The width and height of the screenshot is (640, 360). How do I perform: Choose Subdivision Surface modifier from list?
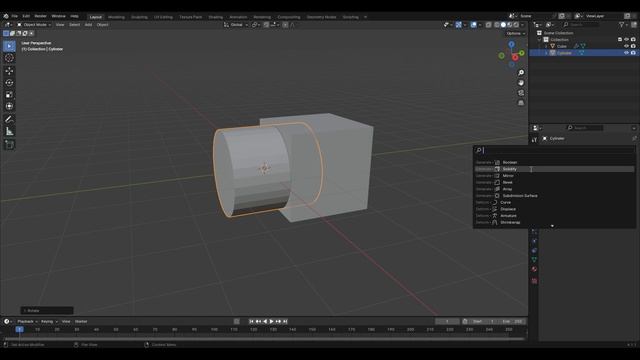pyautogui.click(x=554, y=196)
